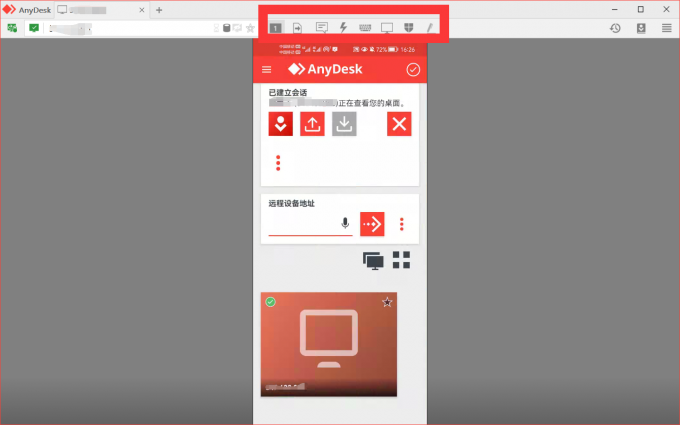Tap the 远程设备地址 label
Screen dimensions: 680x425
[x=291, y=203]
